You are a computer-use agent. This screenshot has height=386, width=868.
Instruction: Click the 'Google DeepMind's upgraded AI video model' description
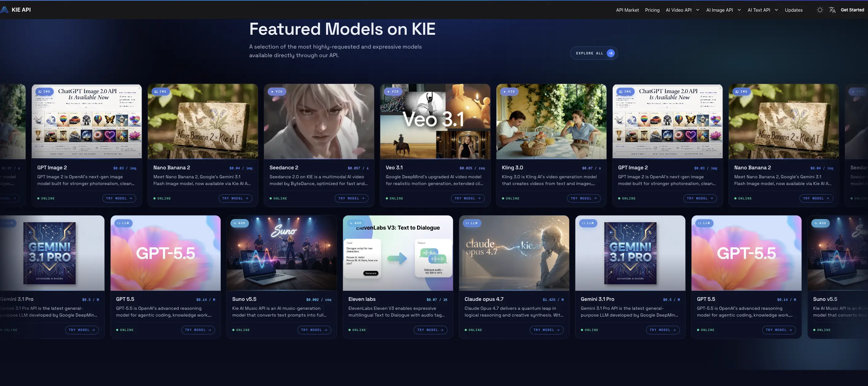tap(434, 180)
